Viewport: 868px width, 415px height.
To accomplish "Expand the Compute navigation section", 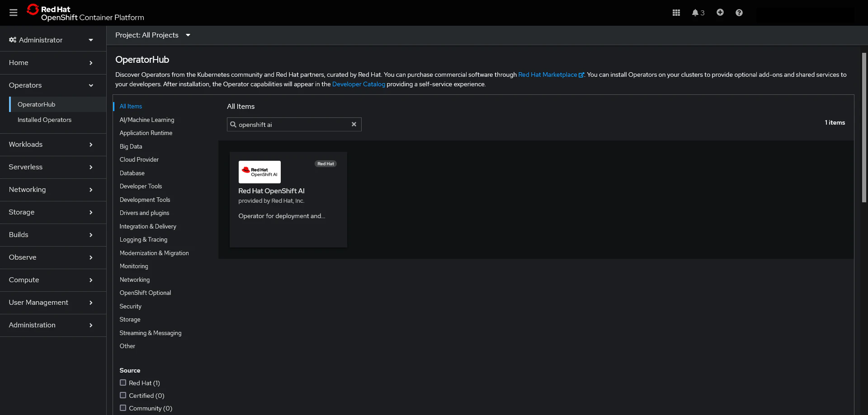I will (53, 280).
